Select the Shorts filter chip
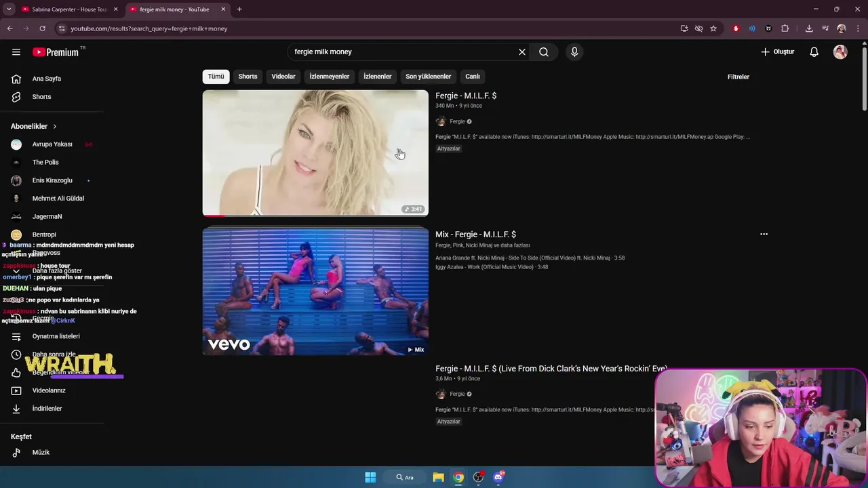868x488 pixels. (248, 77)
